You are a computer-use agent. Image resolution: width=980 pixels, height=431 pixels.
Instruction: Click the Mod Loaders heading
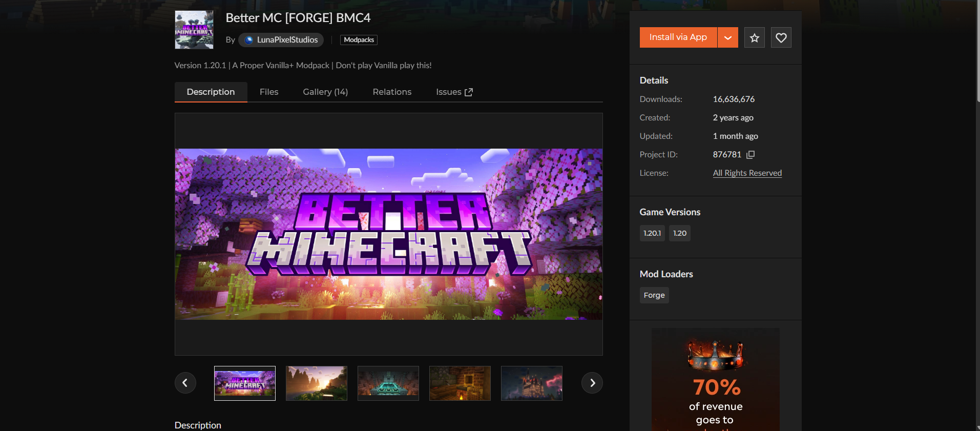[x=666, y=274]
